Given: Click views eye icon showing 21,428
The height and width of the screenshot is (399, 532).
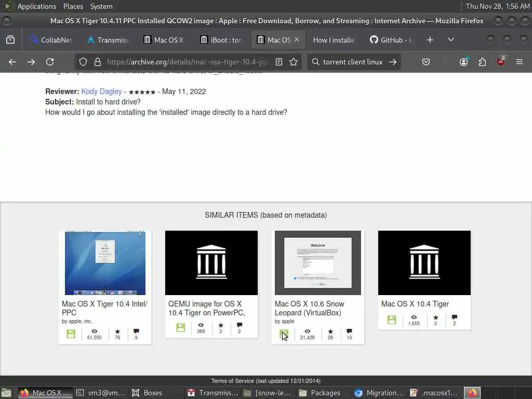Looking at the screenshot, I should click(x=308, y=331).
